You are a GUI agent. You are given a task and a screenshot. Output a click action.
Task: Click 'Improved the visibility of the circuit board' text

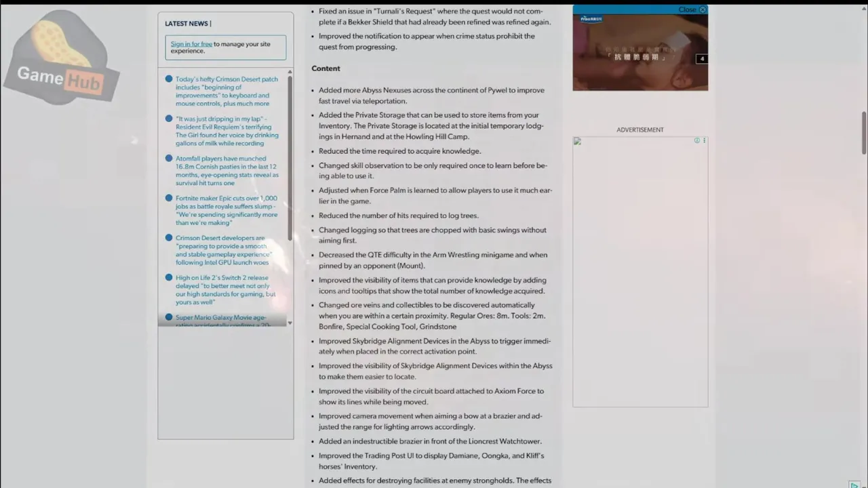(431, 396)
